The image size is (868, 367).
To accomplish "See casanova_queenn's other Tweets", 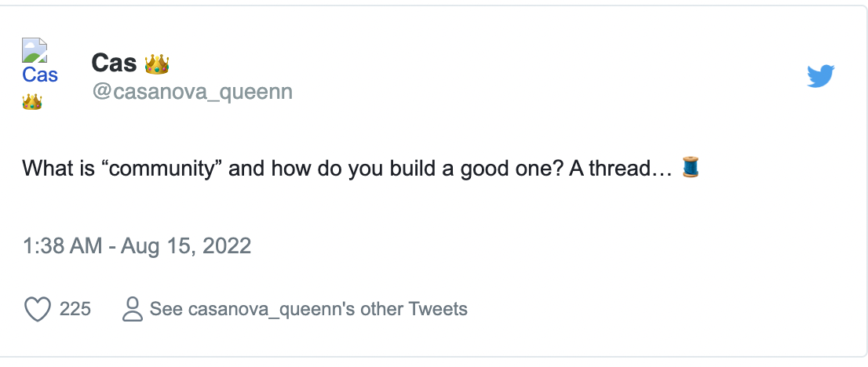I will (308, 309).
